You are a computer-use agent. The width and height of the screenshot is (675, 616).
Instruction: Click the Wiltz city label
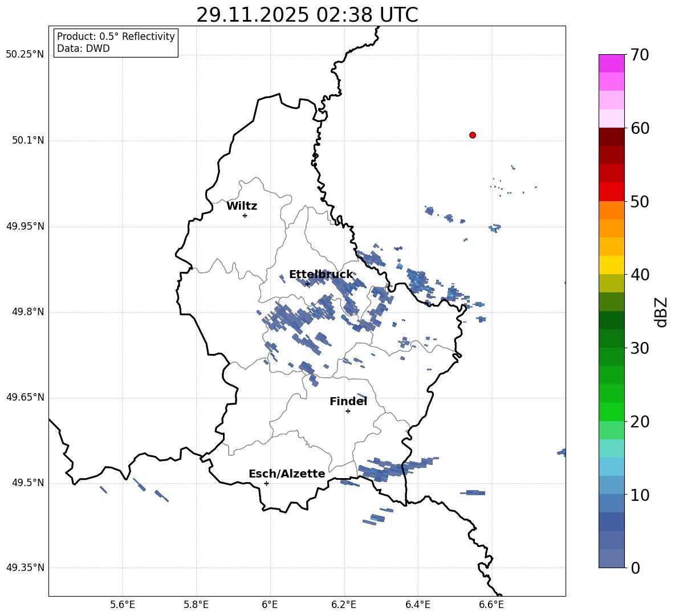pos(242,206)
